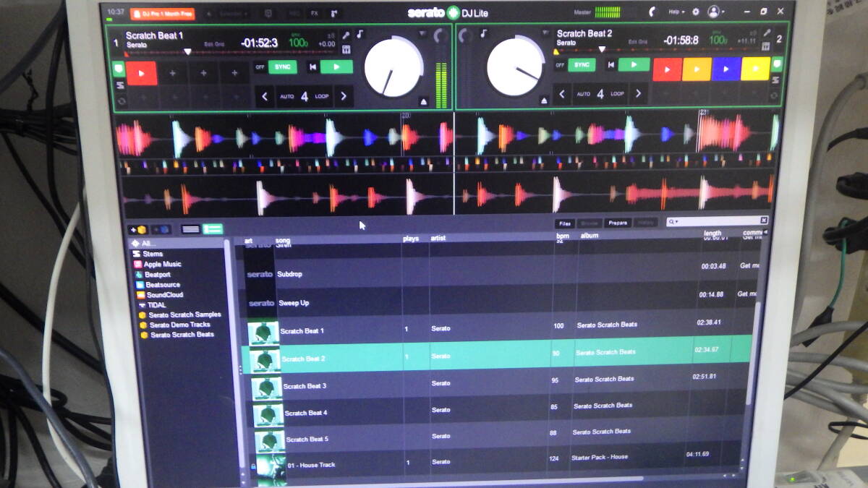Viewport: 868px width, 488px height.
Task: Double the loop size on deck 1
Action: pyautogui.click(x=344, y=96)
